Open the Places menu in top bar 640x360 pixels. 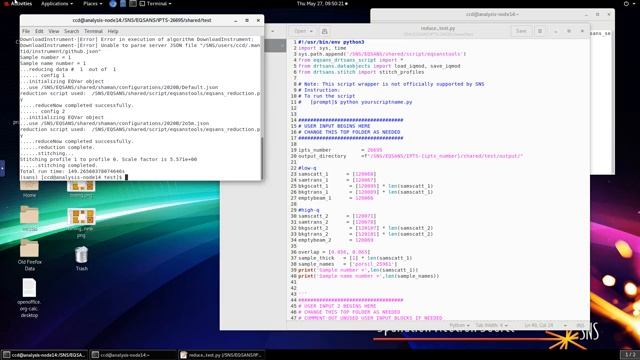[x=92, y=4]
